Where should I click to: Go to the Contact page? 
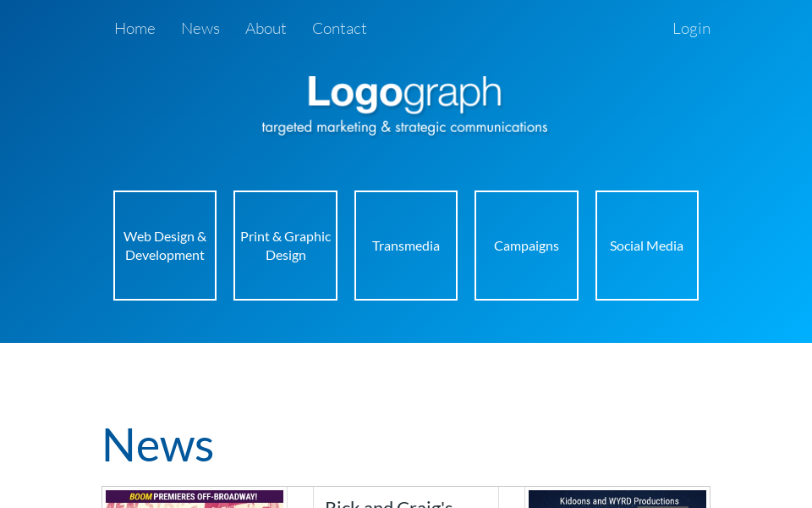(339, 28)
